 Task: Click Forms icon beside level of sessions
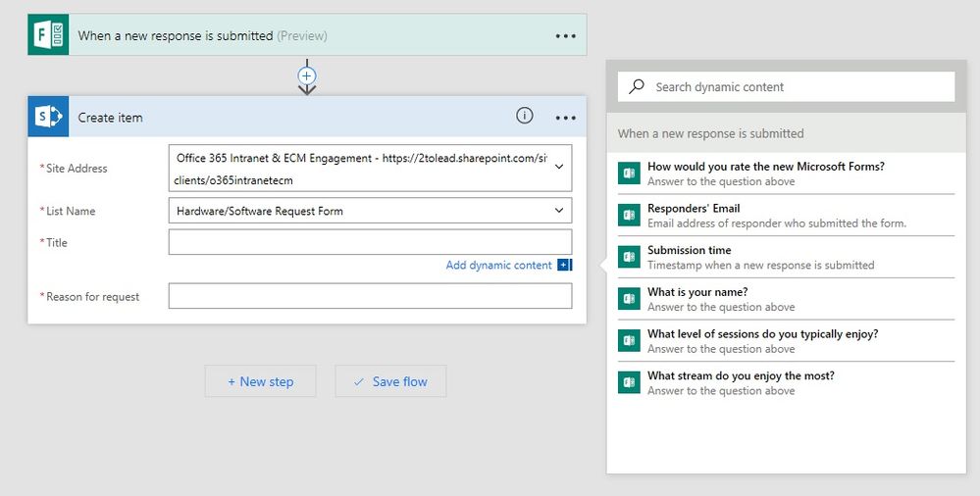[x=629, y=340]
